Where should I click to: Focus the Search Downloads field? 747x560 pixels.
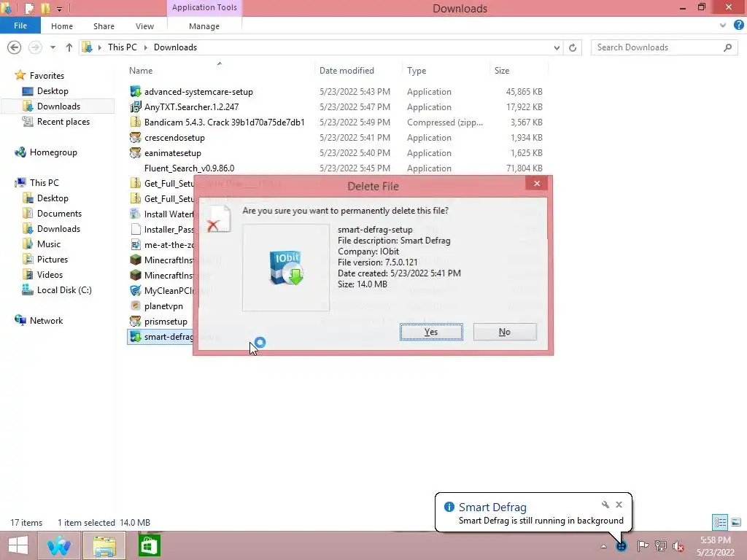click(662, 47)
